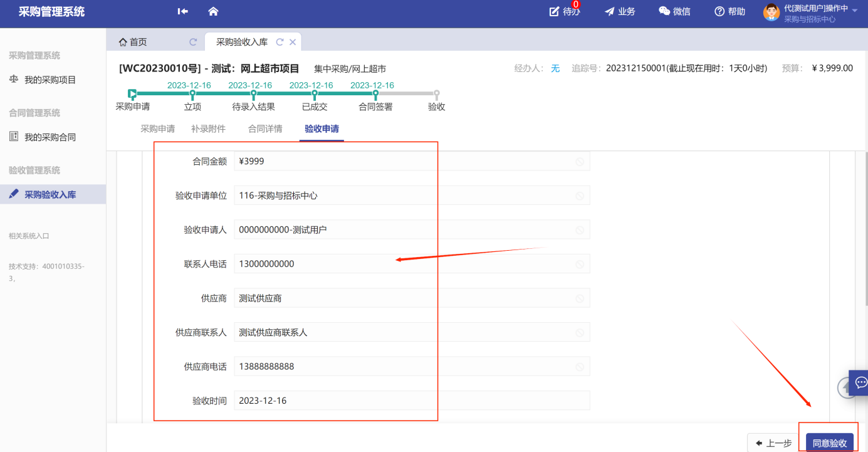
Task: Refresh the 采购验收入库 tab
Action: [x=280, y=42]
